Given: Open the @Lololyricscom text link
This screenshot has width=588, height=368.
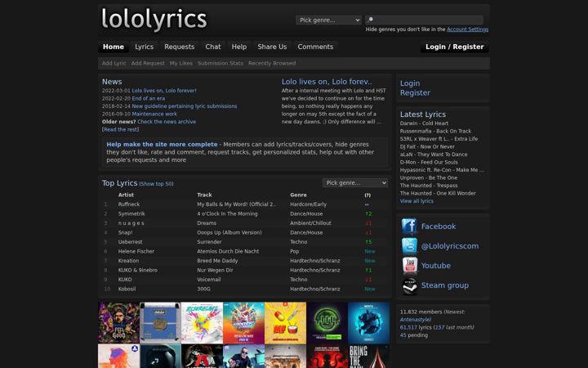Looking at the screenshot, I should click(450, 246).
